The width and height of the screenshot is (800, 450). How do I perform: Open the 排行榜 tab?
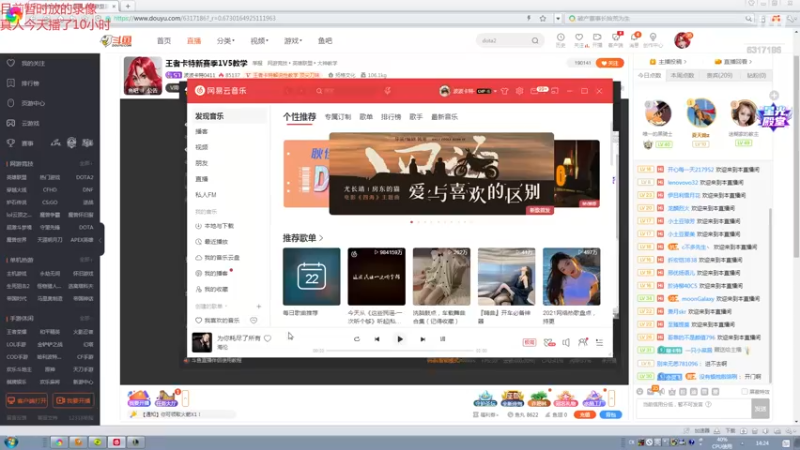391,117
